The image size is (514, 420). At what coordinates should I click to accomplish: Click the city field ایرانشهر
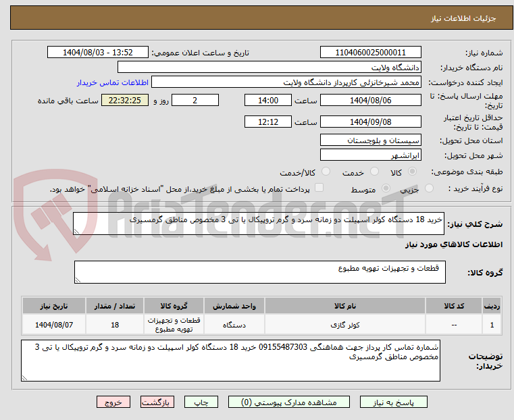370,155
